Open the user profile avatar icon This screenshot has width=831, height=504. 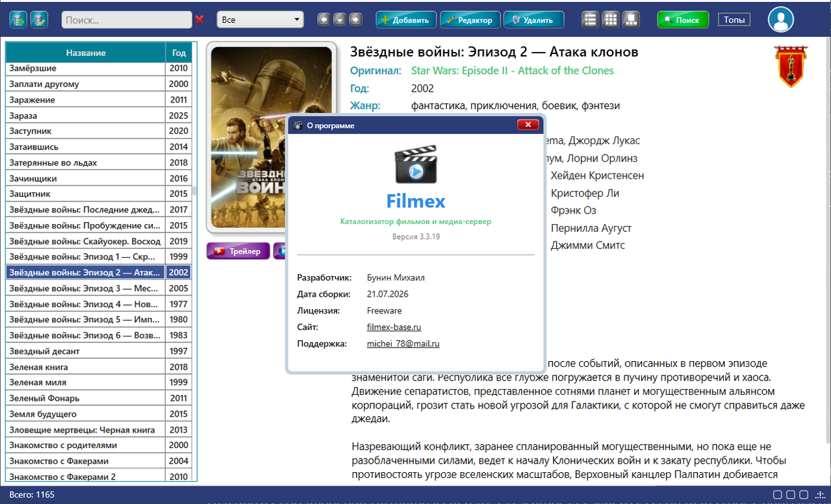click(x=780, y=19)
